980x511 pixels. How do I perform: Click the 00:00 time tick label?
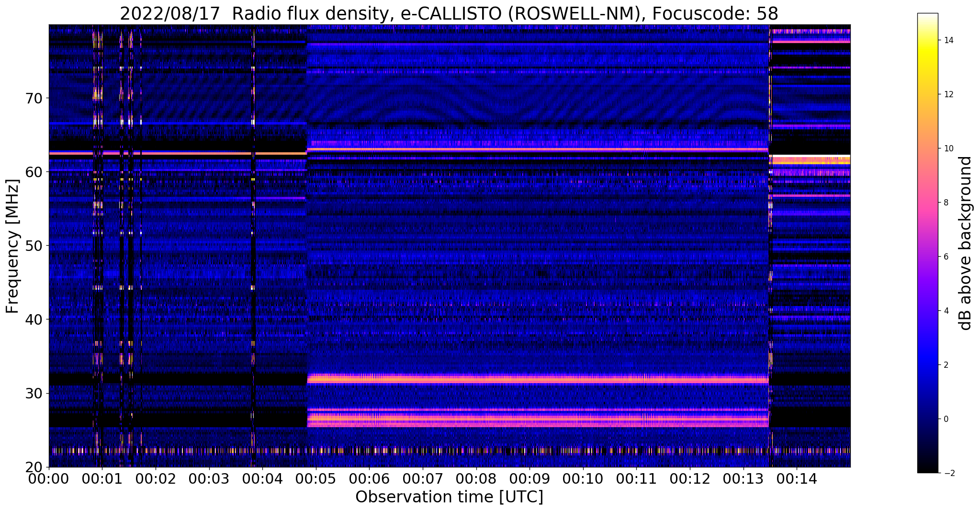point(49,479)
